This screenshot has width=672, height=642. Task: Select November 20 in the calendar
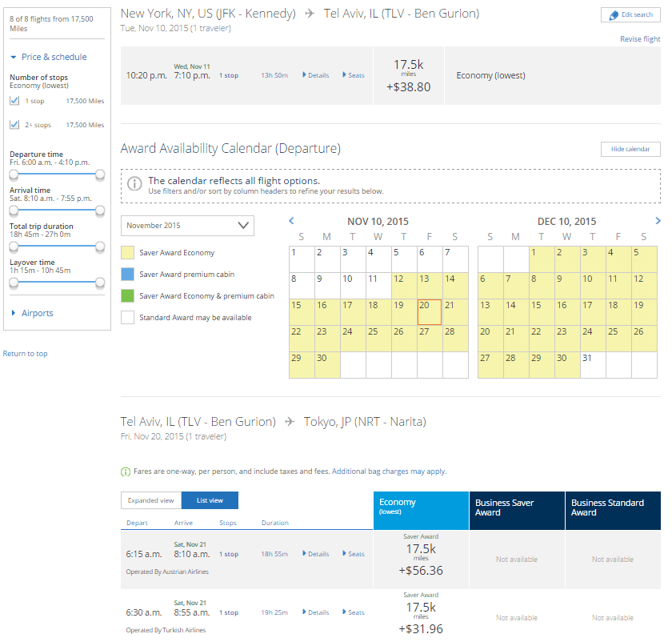430,311
